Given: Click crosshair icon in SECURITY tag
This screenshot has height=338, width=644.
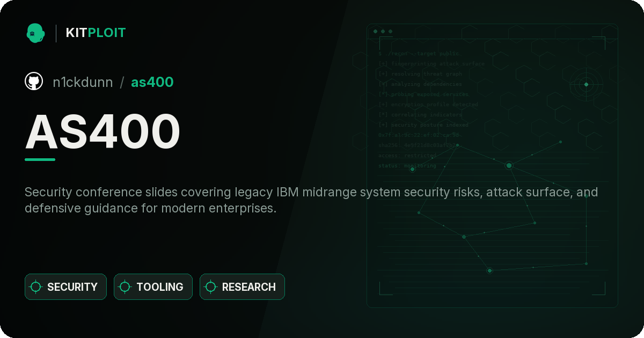Looking at the screenshot, I should tap(36, 287).
